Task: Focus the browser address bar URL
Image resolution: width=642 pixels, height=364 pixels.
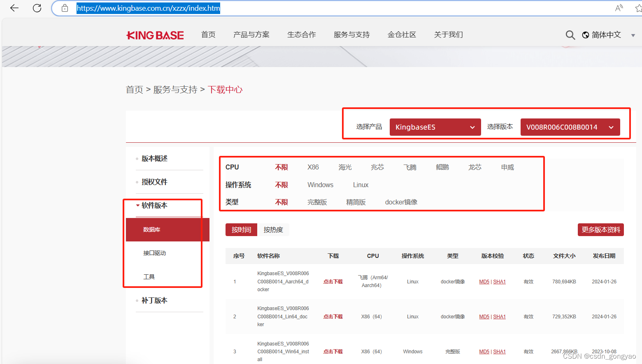Action: (x=148, y=8)
